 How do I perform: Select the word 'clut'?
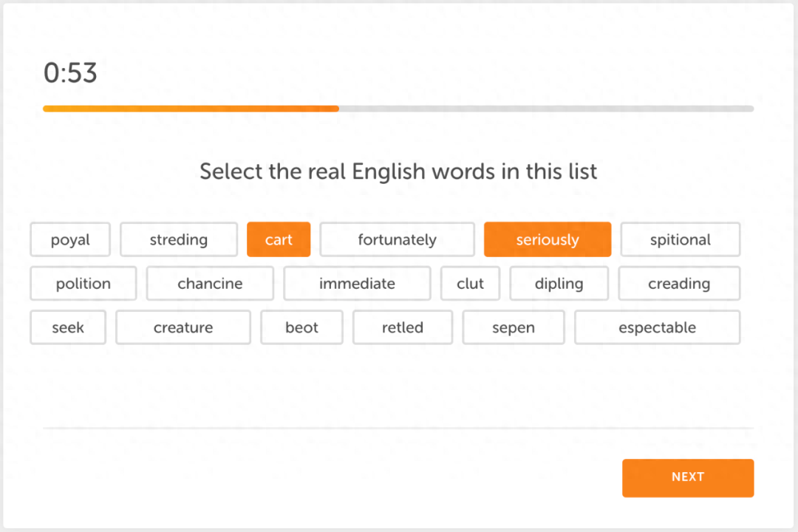click(470, 283)
